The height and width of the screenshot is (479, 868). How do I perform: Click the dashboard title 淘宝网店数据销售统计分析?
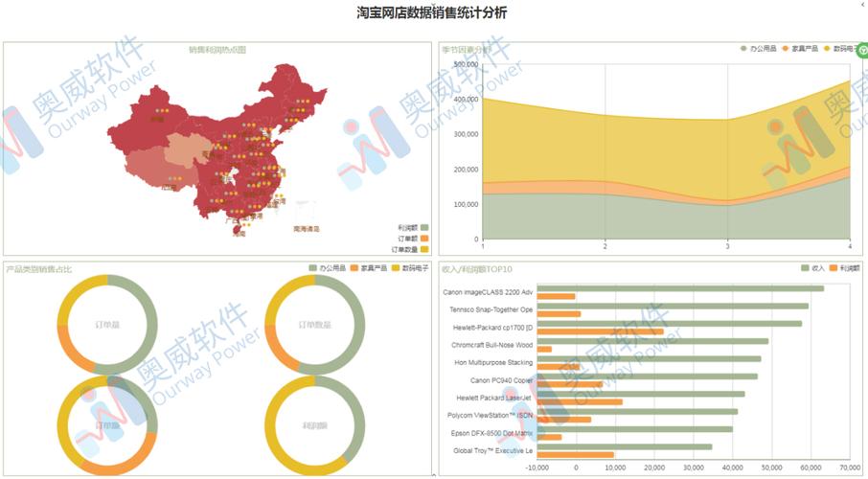tap(432, 12)
